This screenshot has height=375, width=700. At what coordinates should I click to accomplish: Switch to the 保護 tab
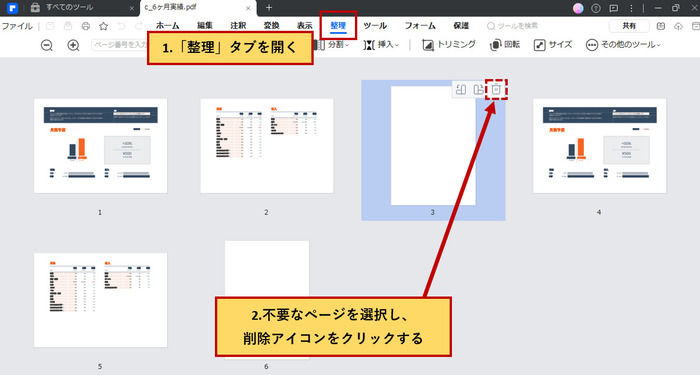(461, 26)
